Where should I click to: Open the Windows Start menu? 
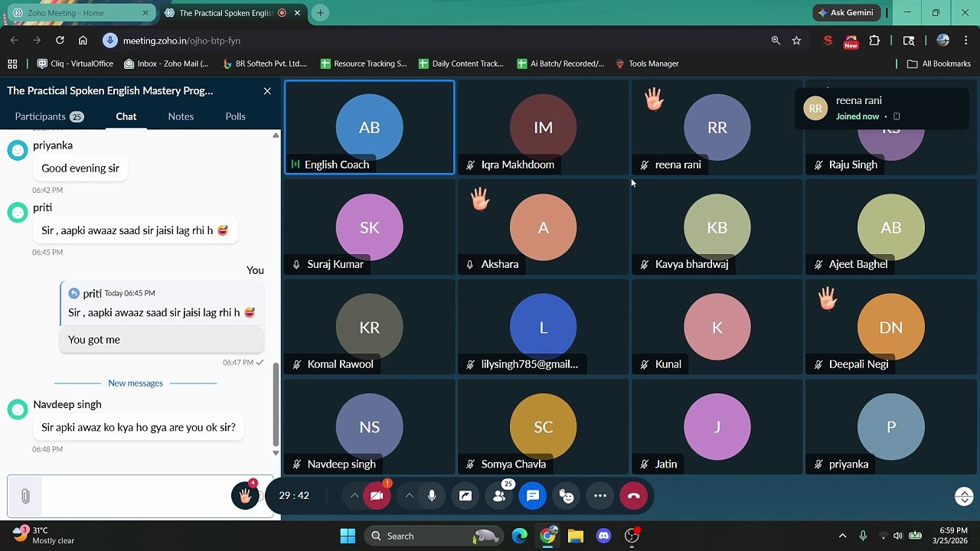point(348,536)
